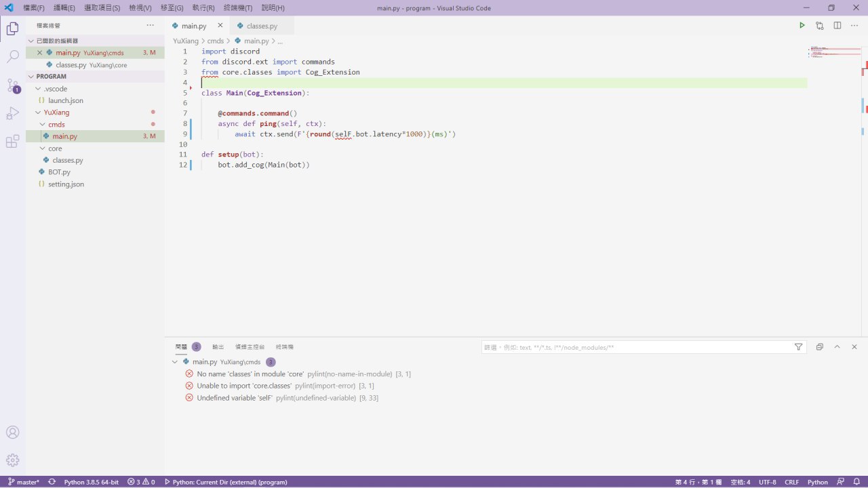868x488 pixels.
Task: Open the Accounts icon
Action: [12, 432]
